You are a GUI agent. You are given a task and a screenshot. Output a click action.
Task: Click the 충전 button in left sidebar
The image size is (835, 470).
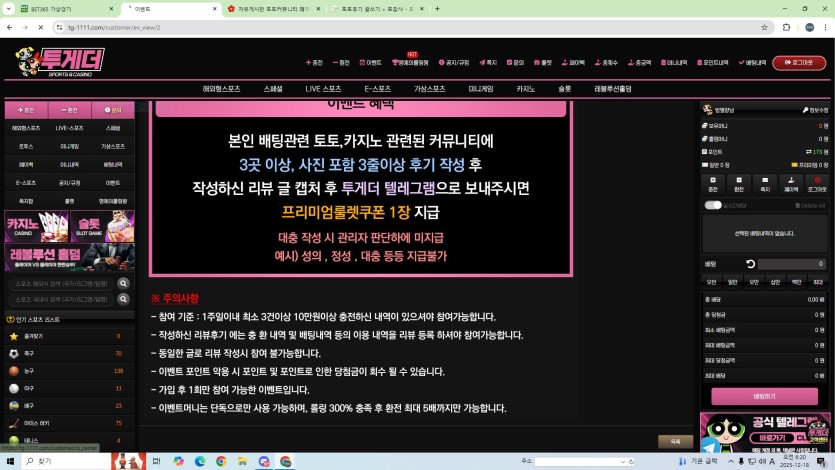pos(26,109)
